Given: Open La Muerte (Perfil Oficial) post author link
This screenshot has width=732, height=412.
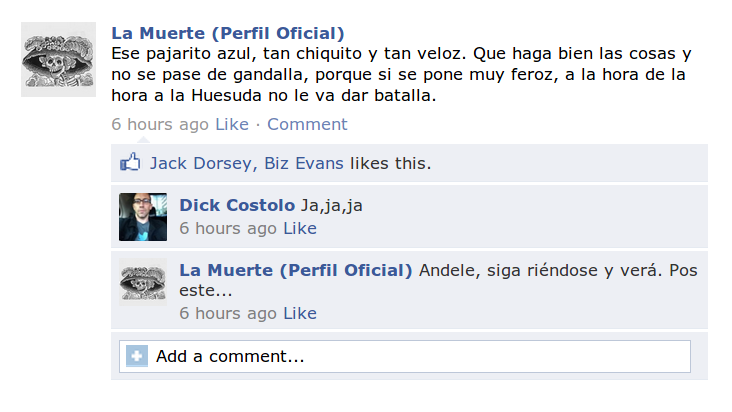Looking at the screenshot, I should 228,33.
